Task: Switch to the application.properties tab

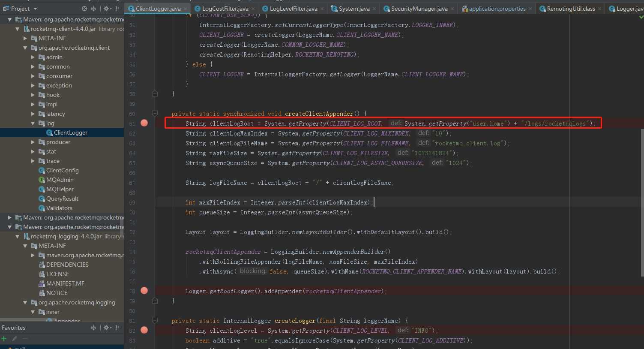Action: coord(497,9)
